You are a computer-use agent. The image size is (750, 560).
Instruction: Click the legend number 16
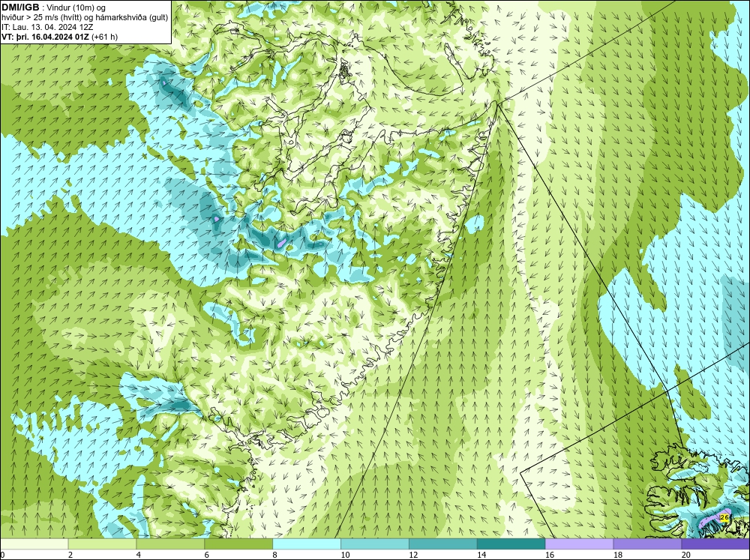550,555
